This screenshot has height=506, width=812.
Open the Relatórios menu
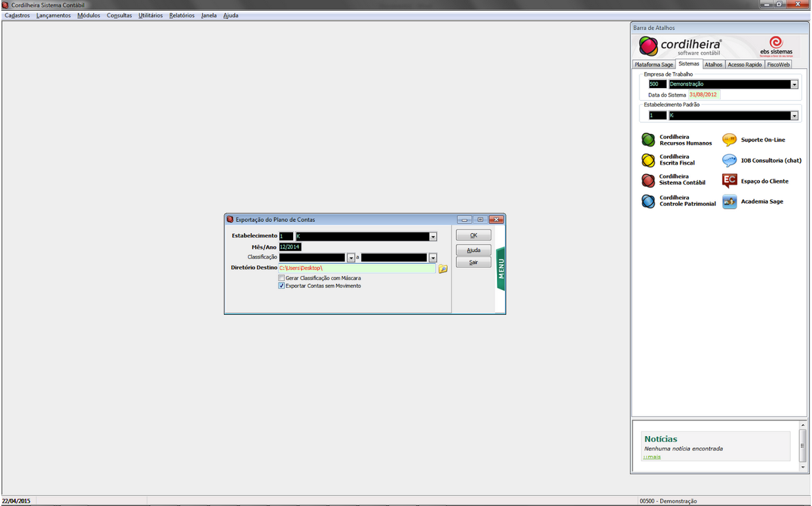click(182, 15)
